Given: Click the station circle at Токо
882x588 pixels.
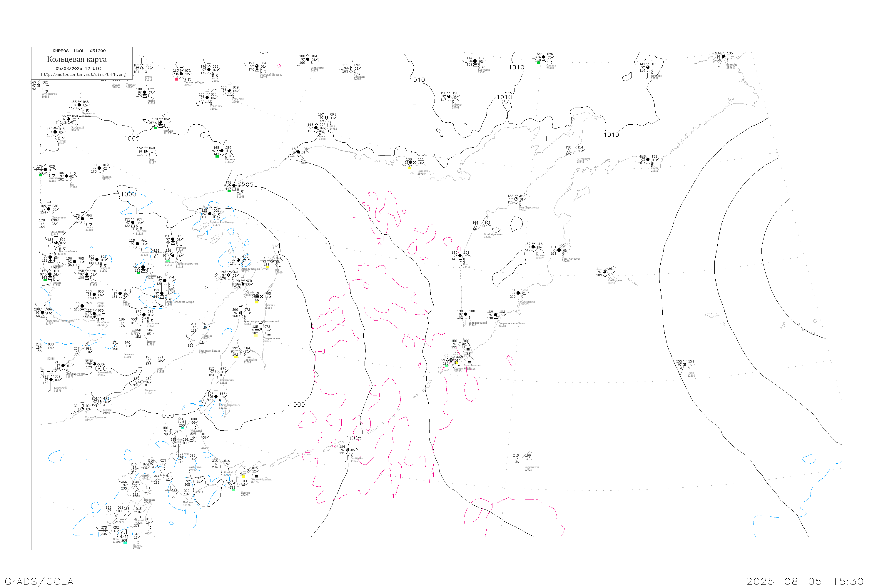Looking at the screenshot, I should tap(146, 151).
